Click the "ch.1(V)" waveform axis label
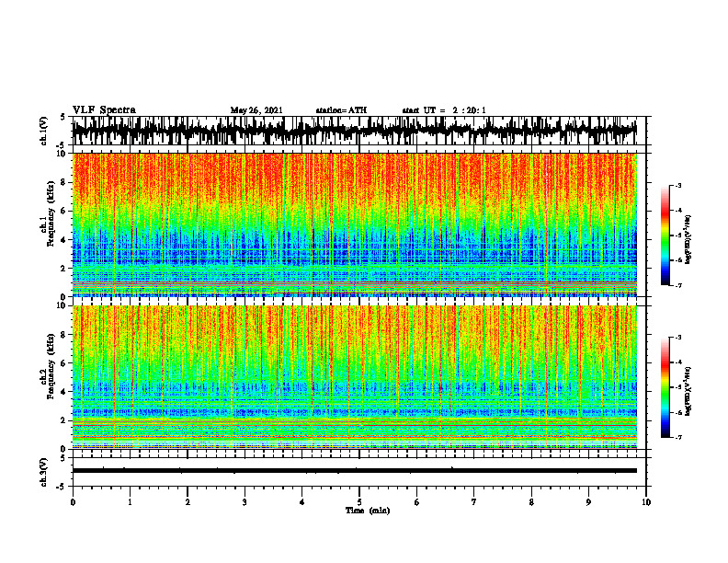 [x=44, y=131]
